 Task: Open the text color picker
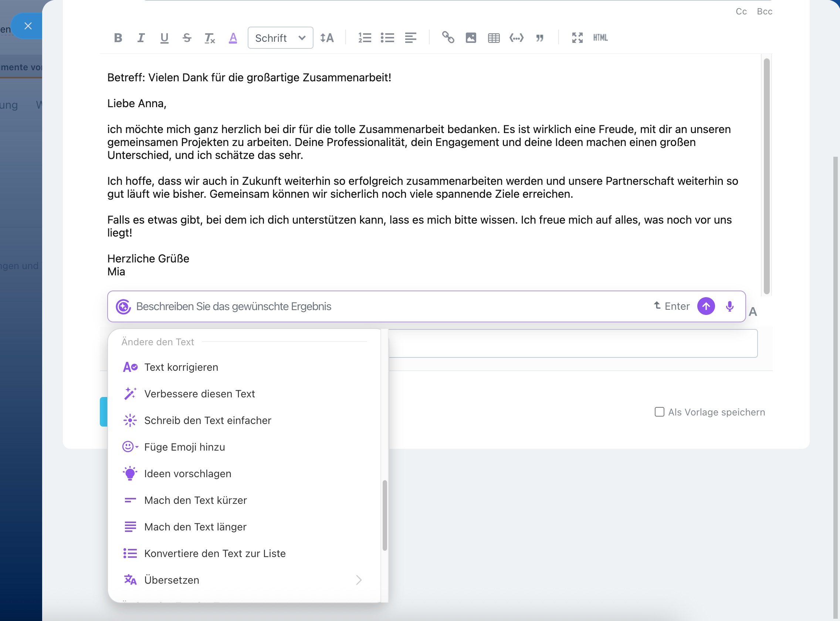click(x=233, y=38)
